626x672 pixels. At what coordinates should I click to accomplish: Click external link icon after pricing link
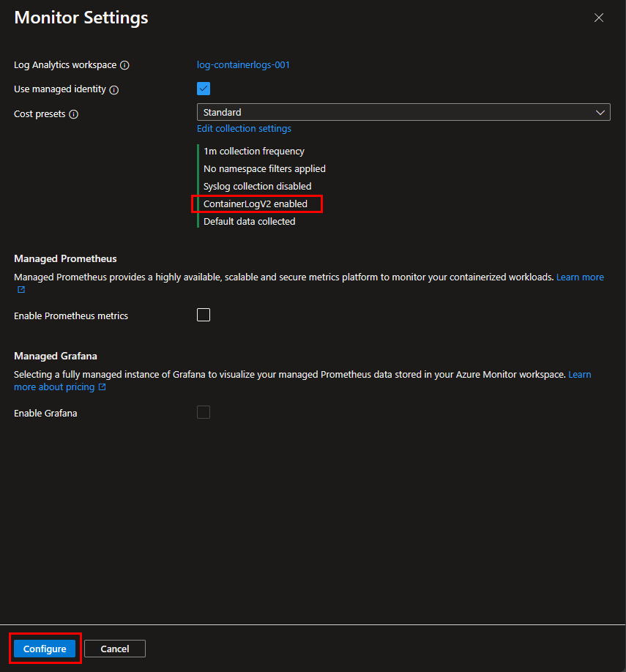[x=102, y=387]
